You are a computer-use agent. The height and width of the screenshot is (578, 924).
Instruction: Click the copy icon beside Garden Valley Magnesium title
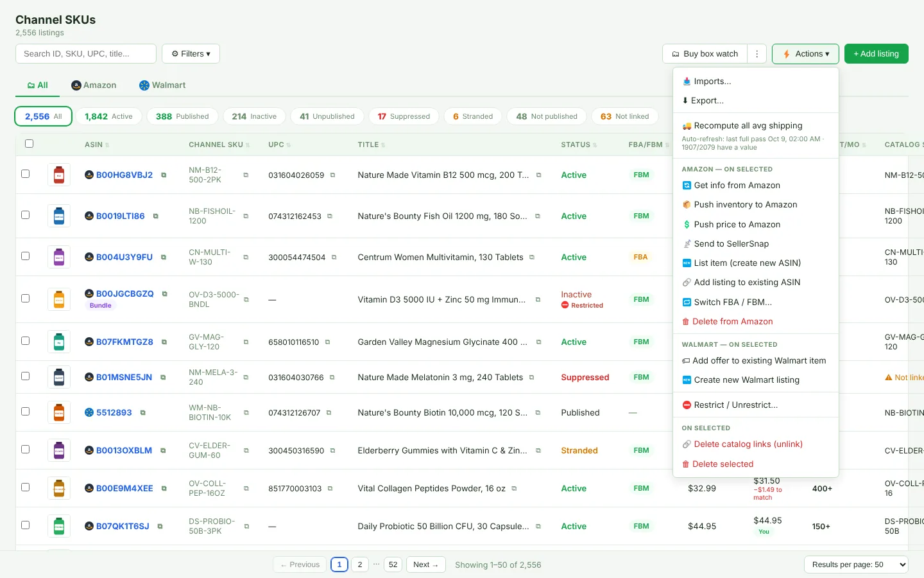coord(538,342)
